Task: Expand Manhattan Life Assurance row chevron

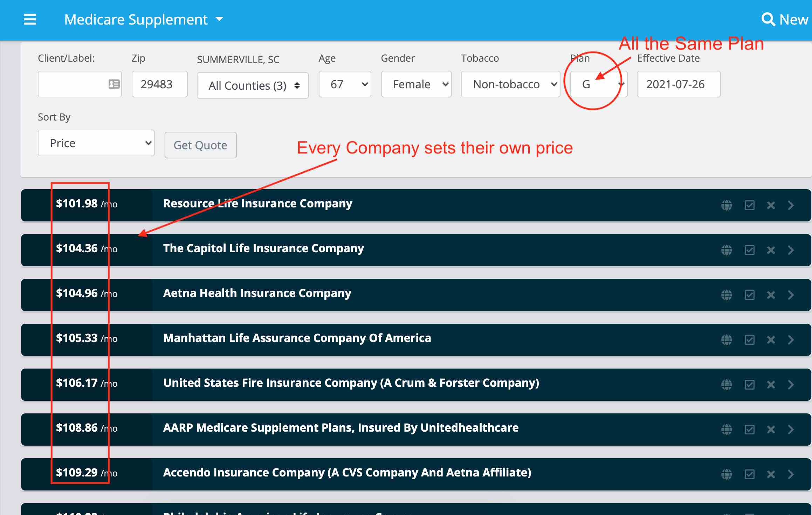Action: point(791,340)
